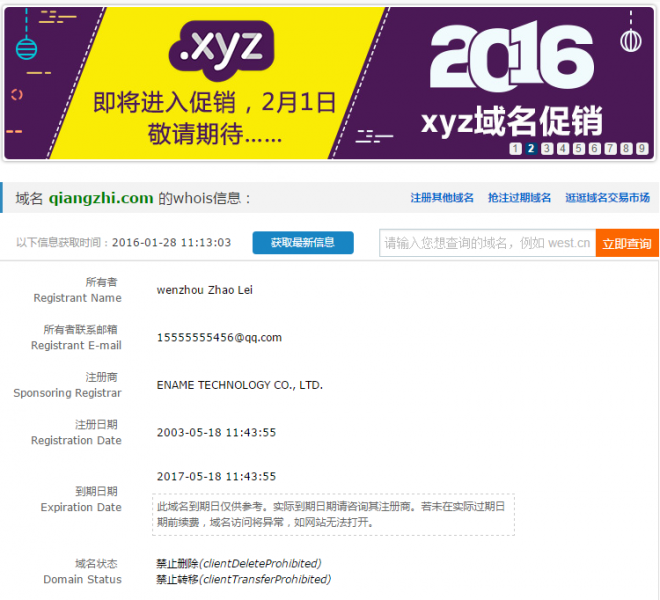Click the blue 获取最新信息 button
660x600 pixels.
click(x=302, y=243)
